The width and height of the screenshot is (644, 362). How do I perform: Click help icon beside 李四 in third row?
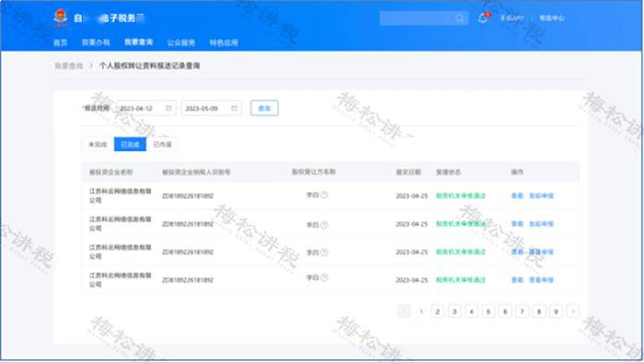pos(324,252)
